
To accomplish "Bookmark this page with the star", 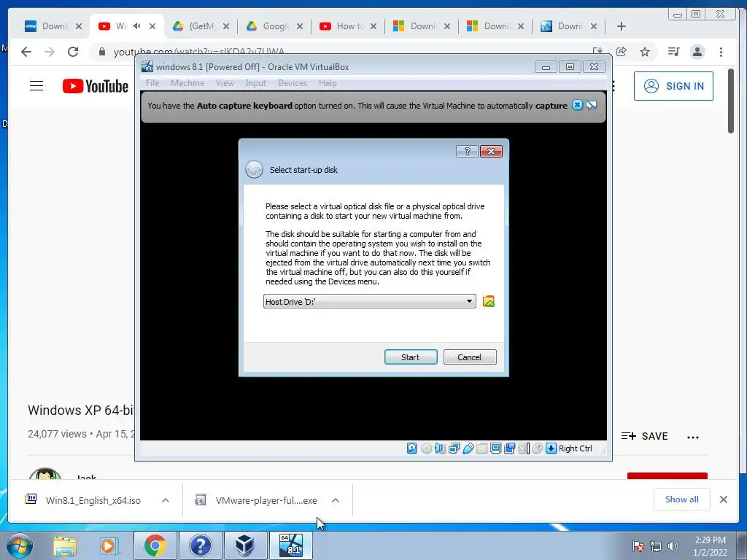I will tap(645, 52).
